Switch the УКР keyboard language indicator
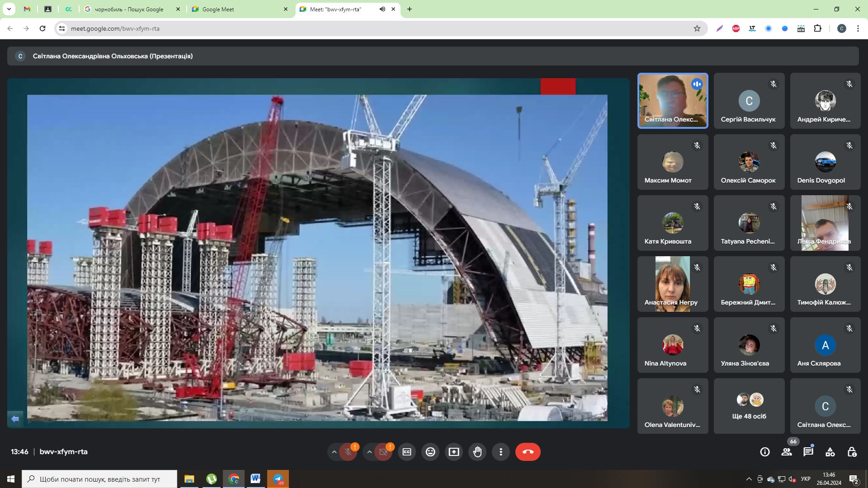 tap(806, 479)
